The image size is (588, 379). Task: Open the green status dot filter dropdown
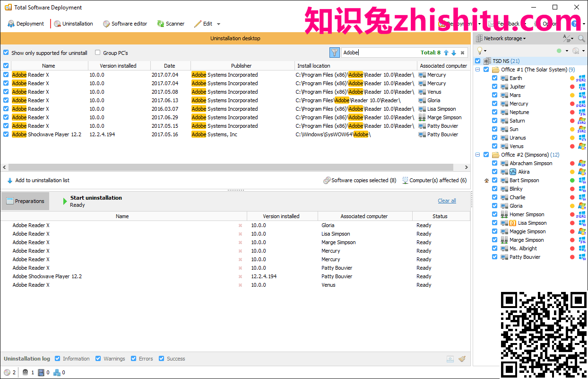[x=562, y=51]
